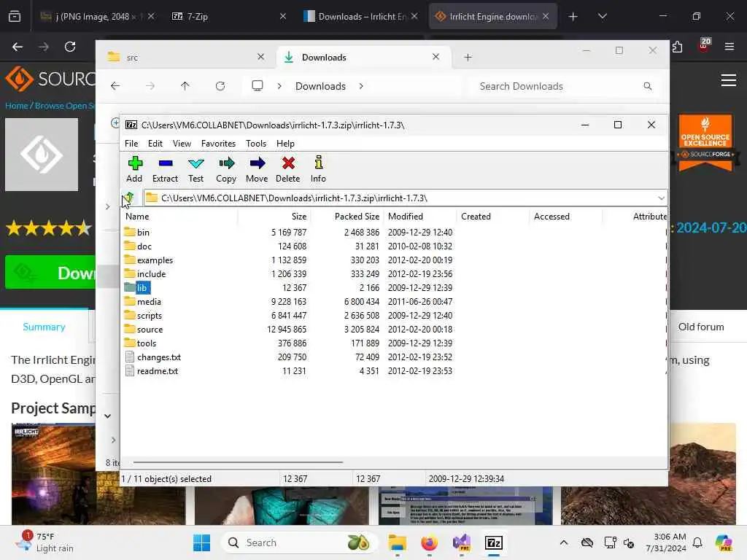Select the include folder
The height and width of the screenshot is (560, 747).
152,274
